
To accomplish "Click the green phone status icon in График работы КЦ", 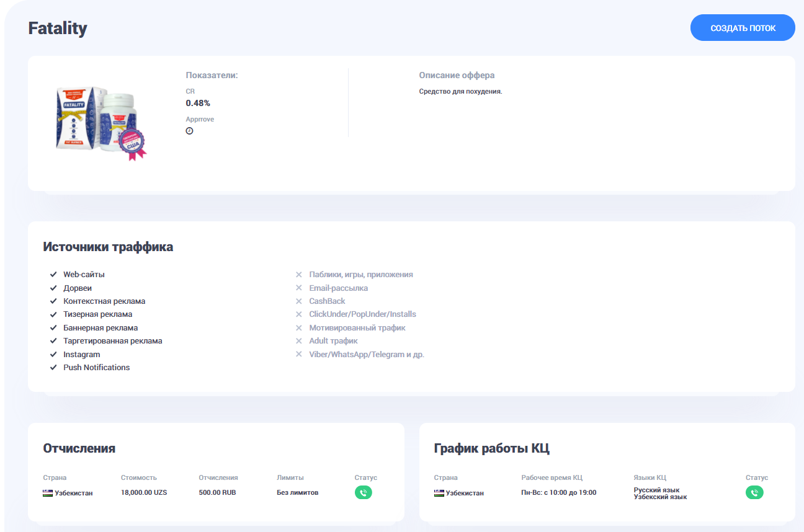I will pyautogui.click(x=754, y=493).
